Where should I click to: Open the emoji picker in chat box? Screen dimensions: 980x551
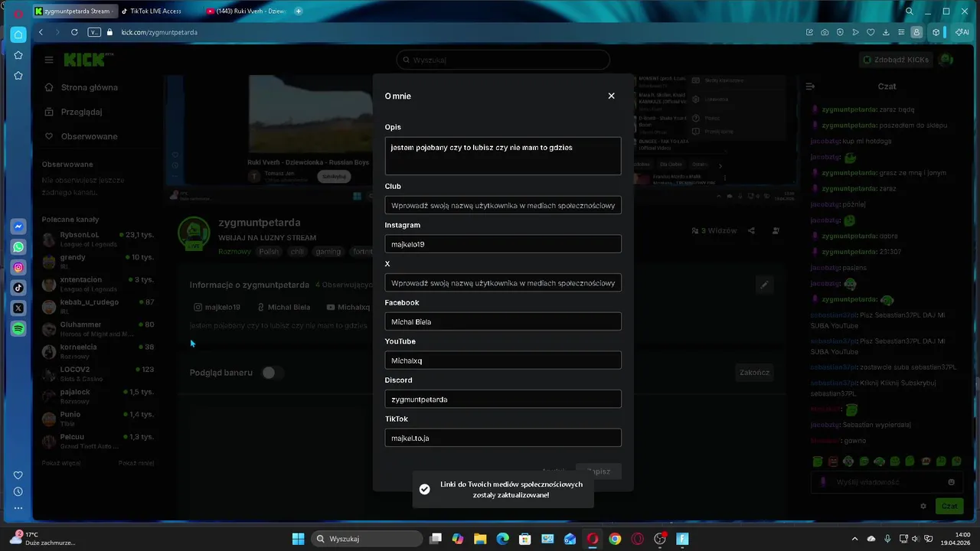pos(952,482)
